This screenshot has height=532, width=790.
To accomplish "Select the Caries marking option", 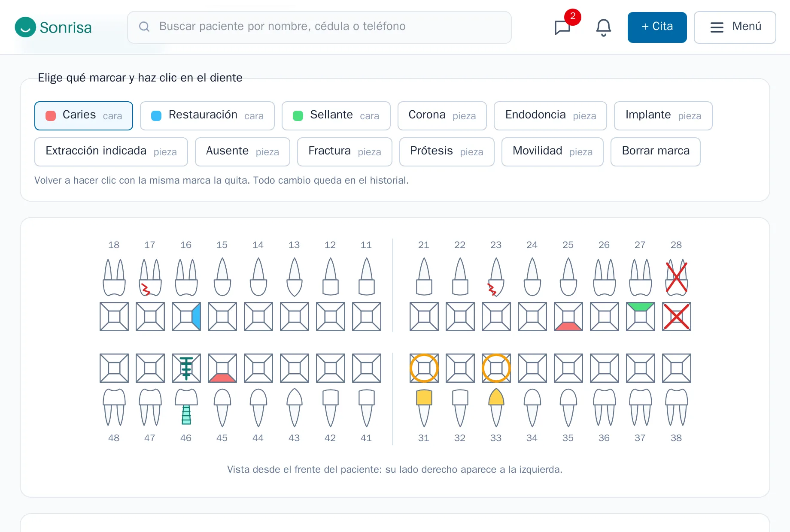I will 84,116.
